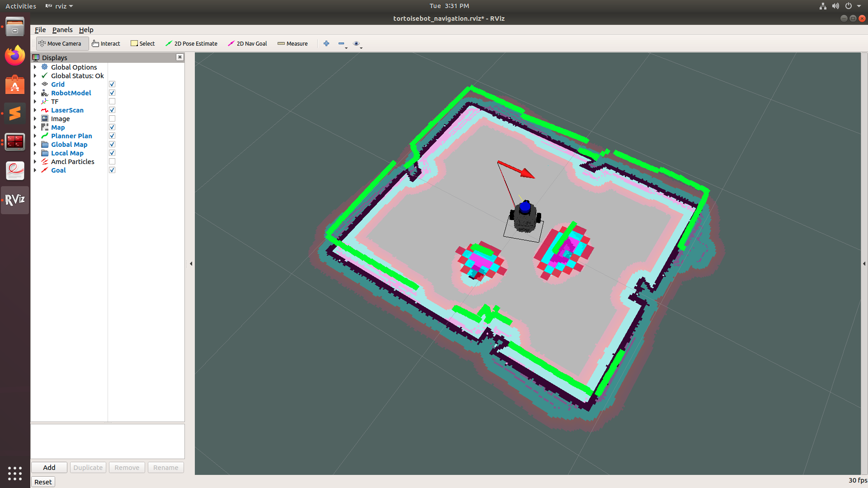Click the zoom in icon

click(327, 43)
